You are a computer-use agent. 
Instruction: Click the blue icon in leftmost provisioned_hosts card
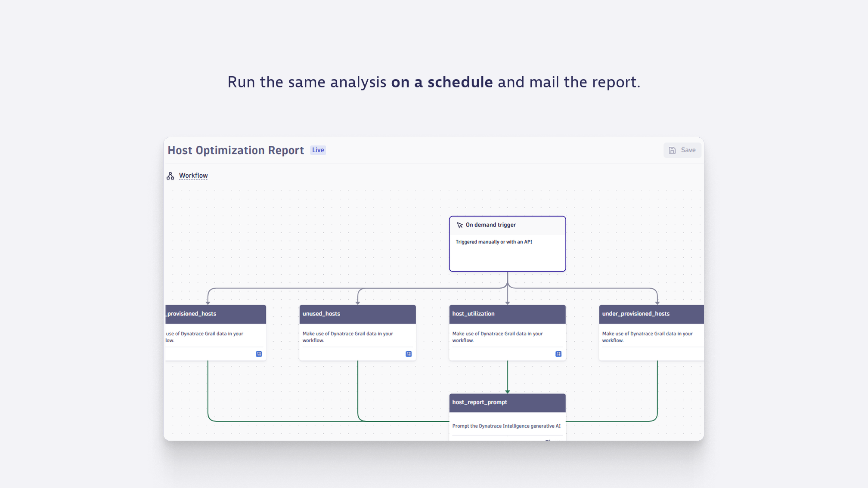tap(259, 354)
